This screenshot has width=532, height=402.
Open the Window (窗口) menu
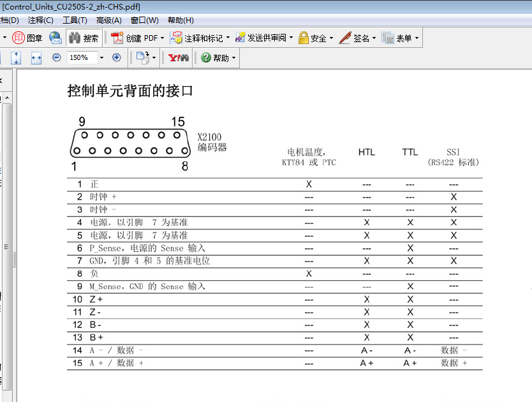(145, 20)
